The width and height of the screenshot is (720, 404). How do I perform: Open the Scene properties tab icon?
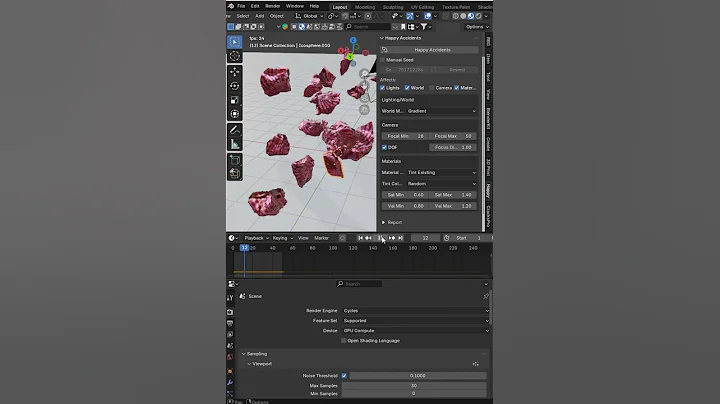[230, 346]
